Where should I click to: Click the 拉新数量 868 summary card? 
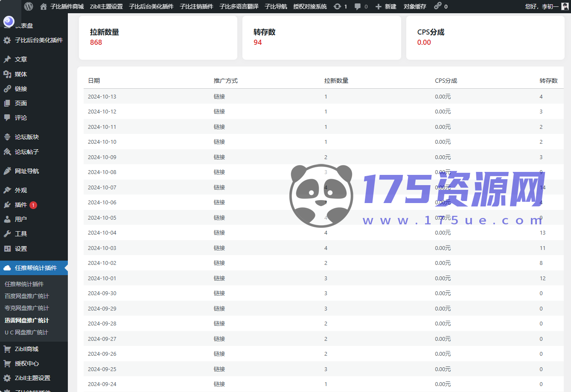tap(158, 38)
